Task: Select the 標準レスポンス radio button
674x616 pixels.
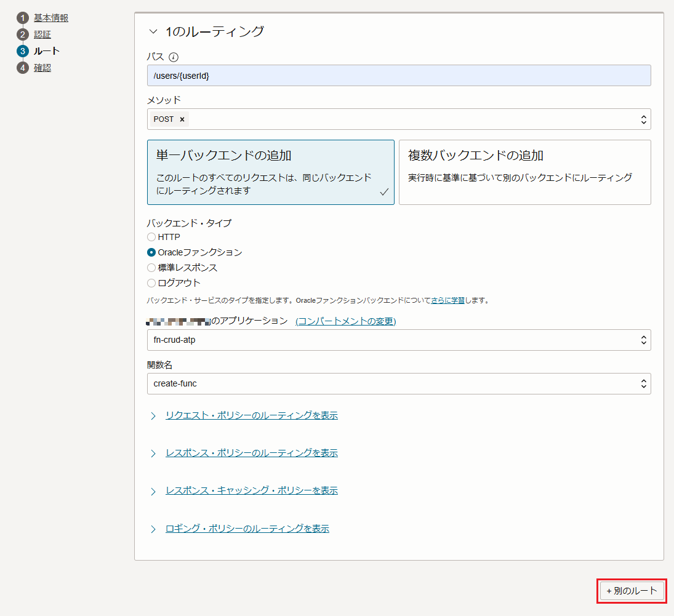Action: click(151, 268)
